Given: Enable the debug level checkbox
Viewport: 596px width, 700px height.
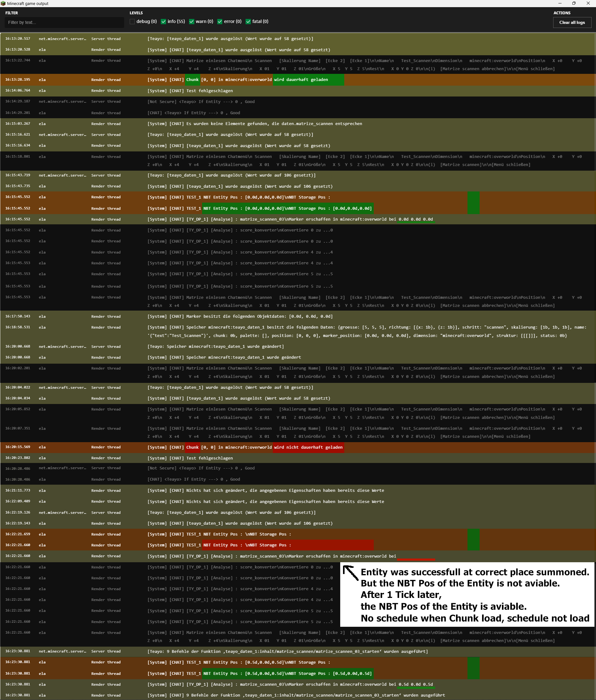Looking at the screenshot, I should pos(132,22).
